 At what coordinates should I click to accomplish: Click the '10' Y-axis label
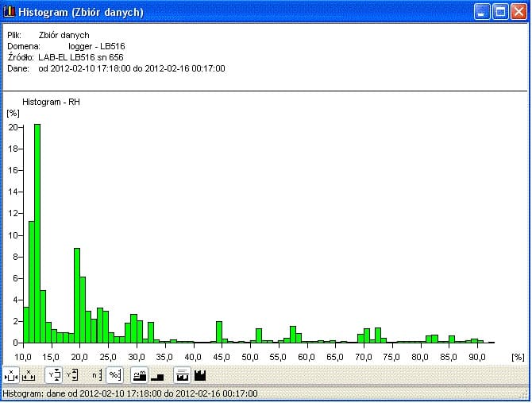pos(13,235)
